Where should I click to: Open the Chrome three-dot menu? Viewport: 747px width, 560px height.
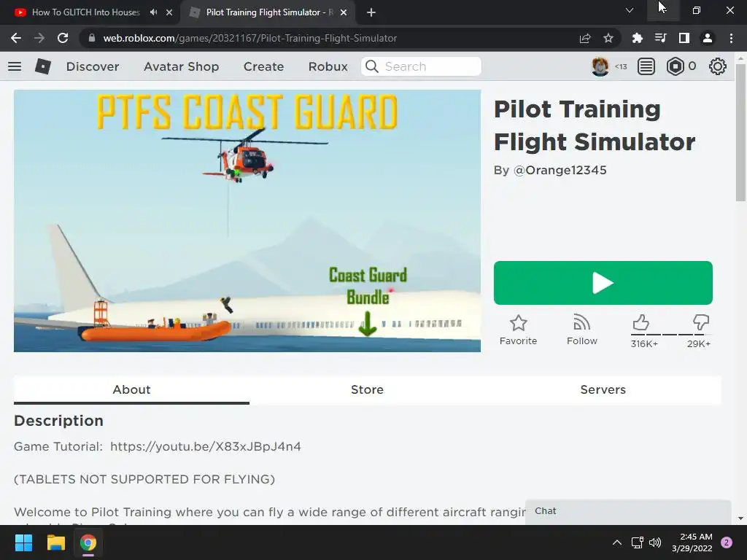[x=731, y=38]
